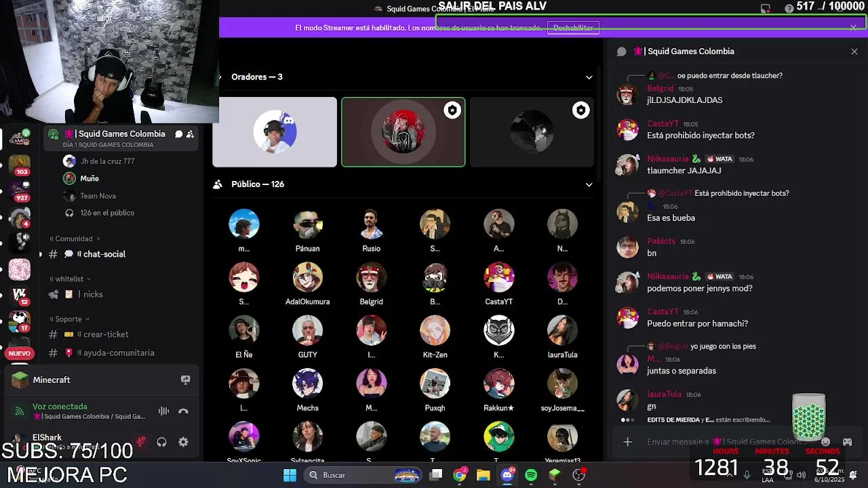Click Belgrid username above jlLDJSAJDKLAJDAS
Image resolution: width=868 pixels, height=488 pixels.
tap(660, 88)
